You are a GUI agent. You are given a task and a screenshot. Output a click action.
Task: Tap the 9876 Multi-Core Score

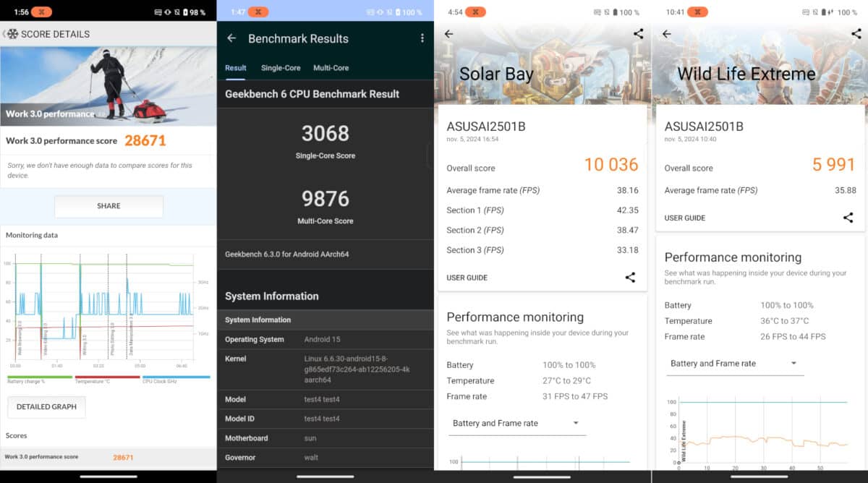325,198
